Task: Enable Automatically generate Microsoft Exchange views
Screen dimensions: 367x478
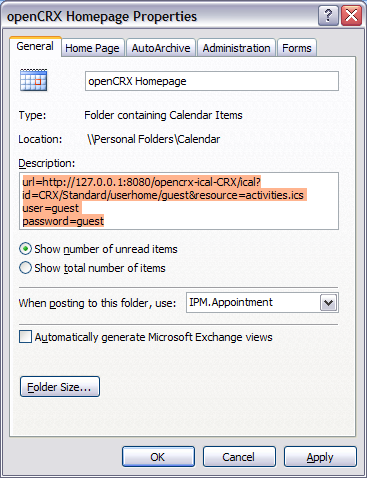Action: (x=26, y=337)
